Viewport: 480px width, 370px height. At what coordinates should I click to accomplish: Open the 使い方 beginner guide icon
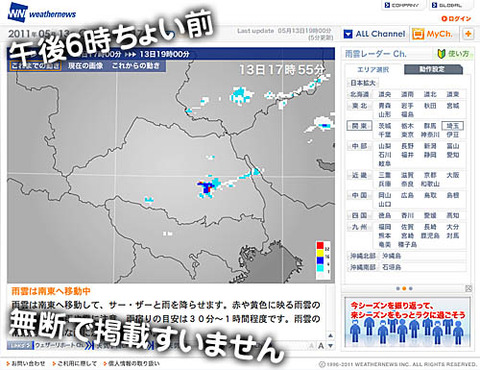[454, 54]
